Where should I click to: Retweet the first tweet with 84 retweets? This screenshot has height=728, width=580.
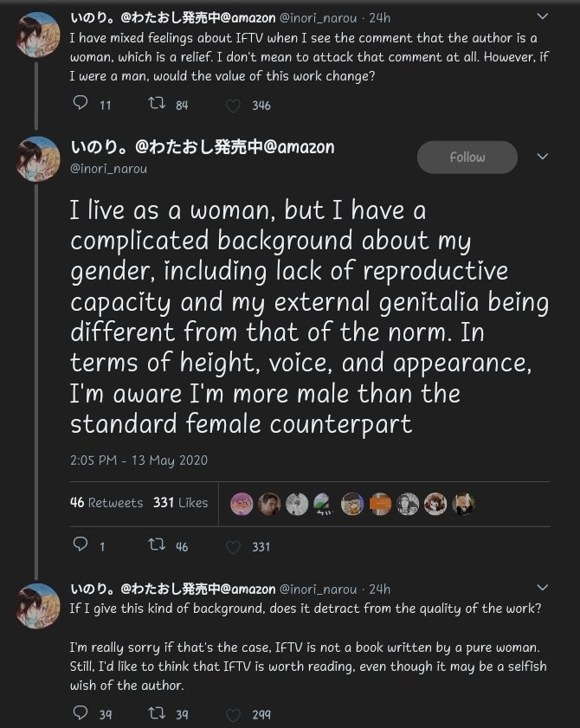[x=157, y=105]
